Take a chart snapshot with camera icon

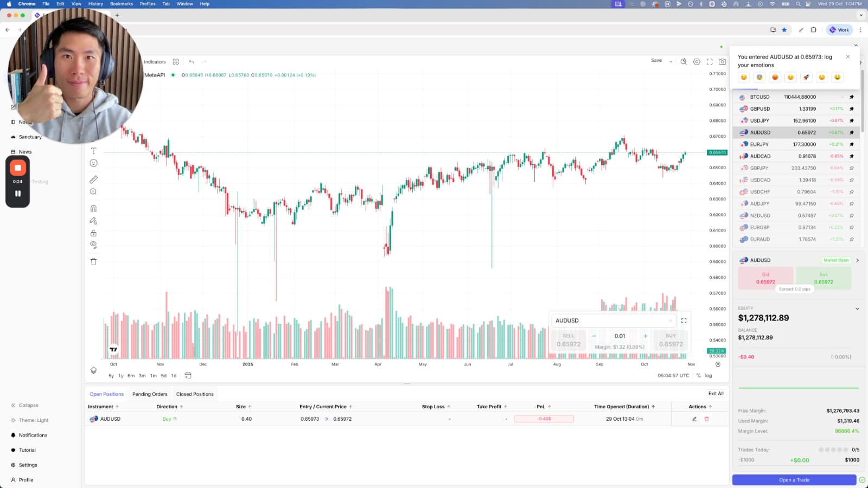point(722,62)
